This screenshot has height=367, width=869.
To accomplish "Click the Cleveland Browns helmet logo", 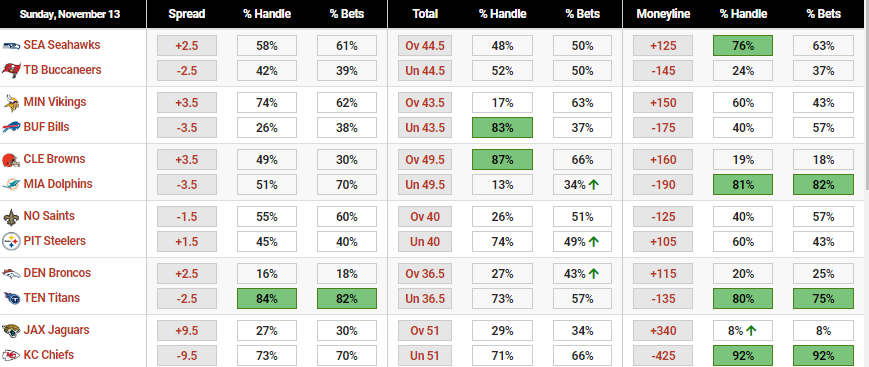I will coord(11,160).
